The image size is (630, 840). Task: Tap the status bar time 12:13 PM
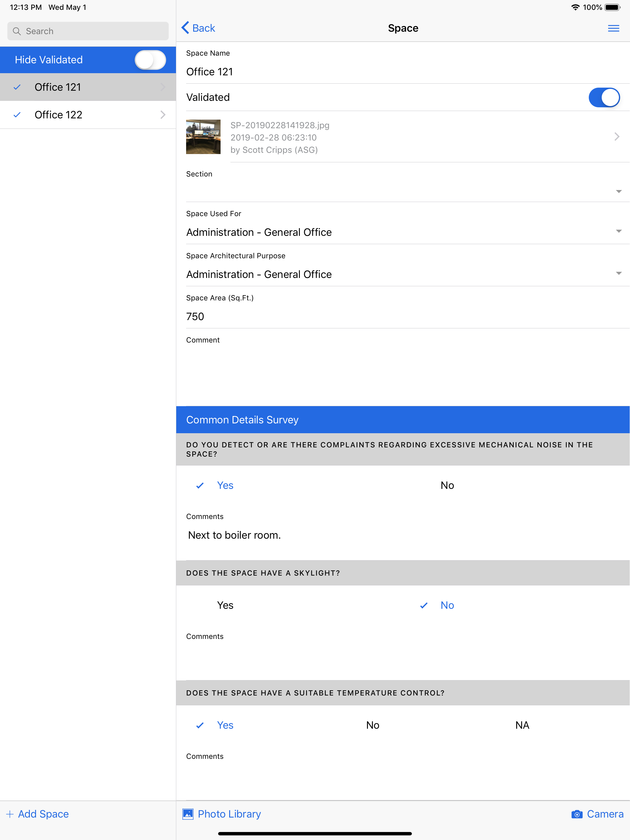tap(26, 7)
